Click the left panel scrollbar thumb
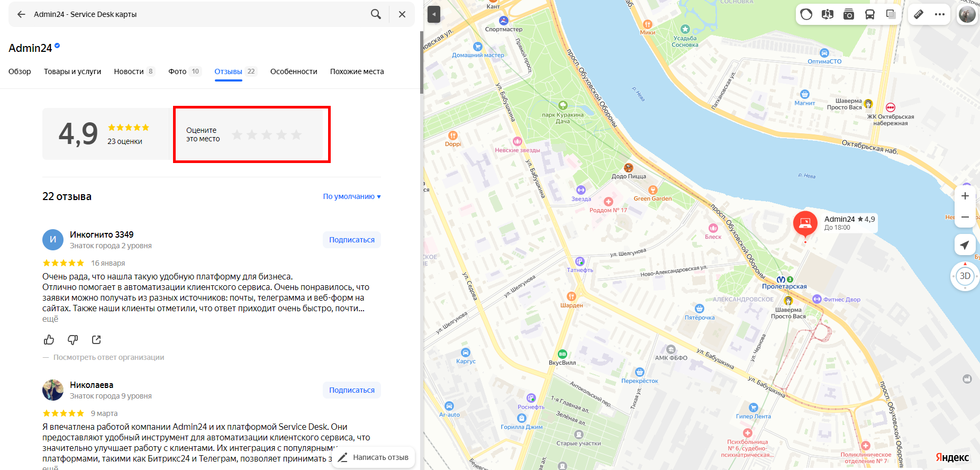Image resolution: width=980 pixels, height=470 pixels. [422, 62]
